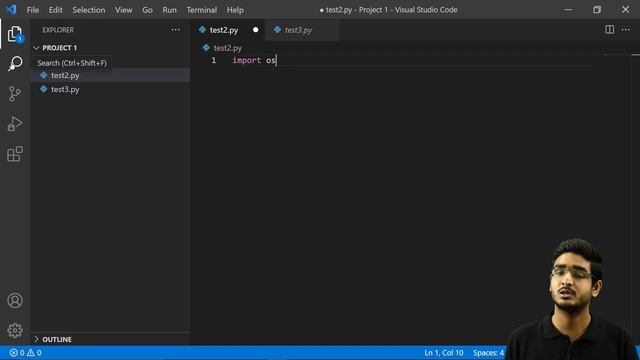Open Explorer Views and More Actions ellipsis
The width and height of the screenshot is (640, 360).
[x=176, y=29]
